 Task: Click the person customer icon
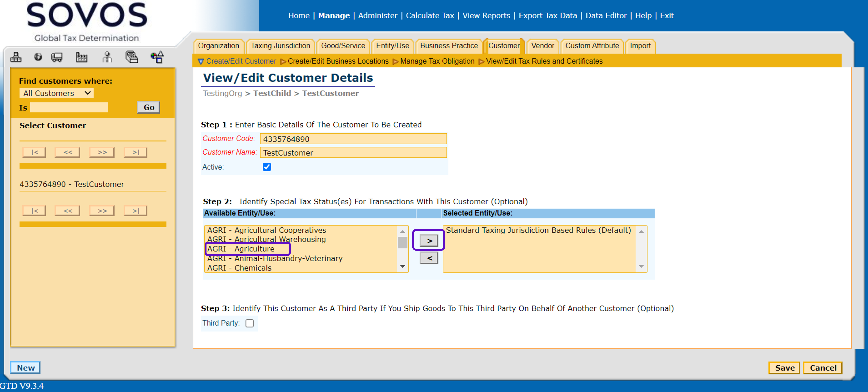(x=107, y=57)
